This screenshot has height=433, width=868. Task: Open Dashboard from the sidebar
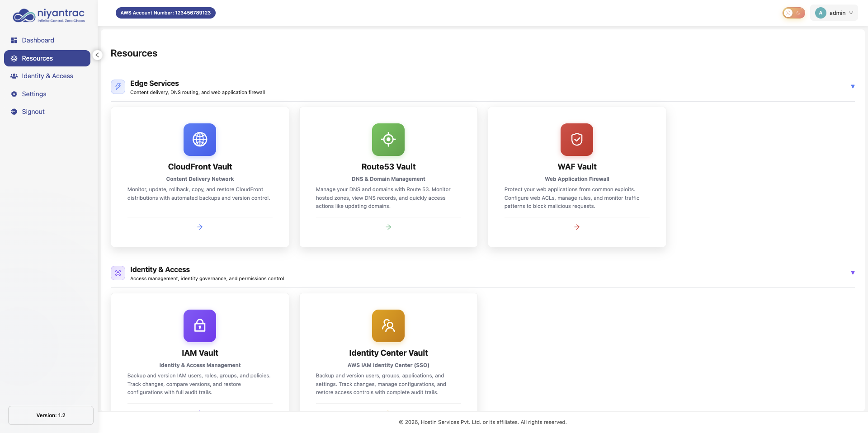coord(47,40)
